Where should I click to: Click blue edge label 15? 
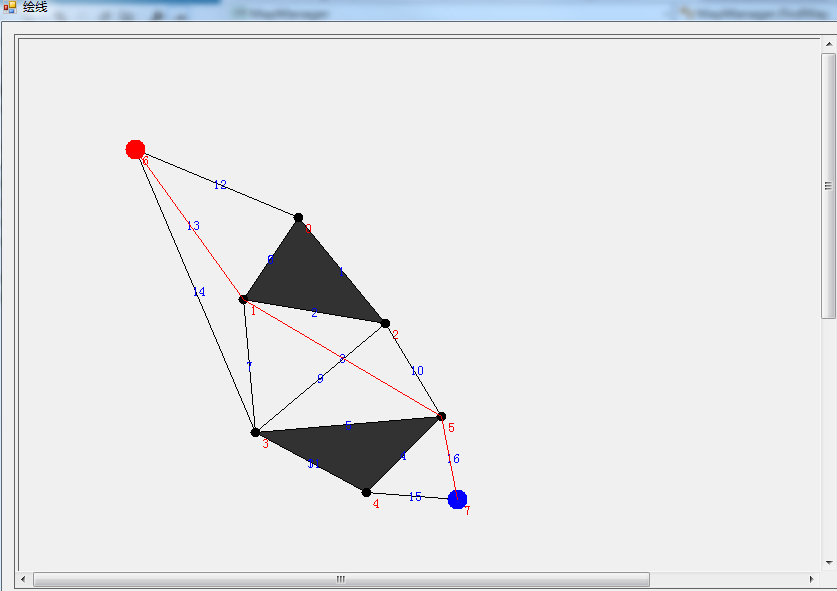(x=415, y=497)
